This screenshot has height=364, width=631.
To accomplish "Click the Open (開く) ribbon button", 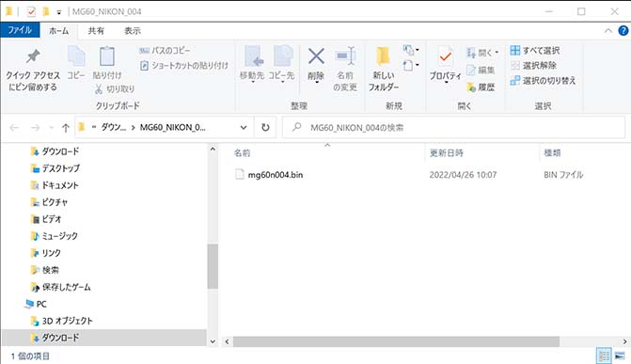I will click(x=482, y=53).
